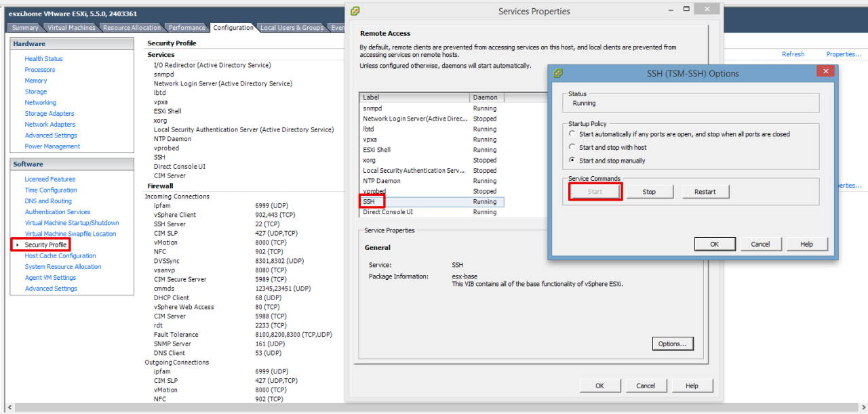Select the Direct Console UI row in list

click(432, 212)
